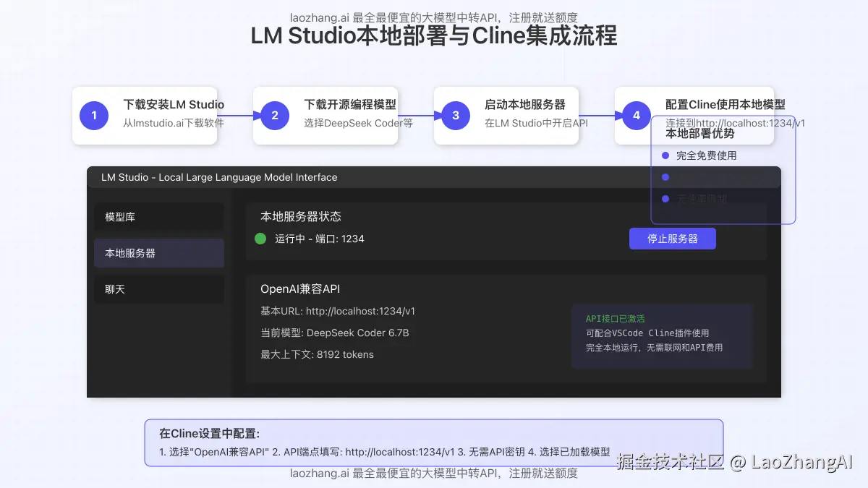868x488 pixels.
Task: Click the step 4 numbered circle
Action: tap(635, 115)
